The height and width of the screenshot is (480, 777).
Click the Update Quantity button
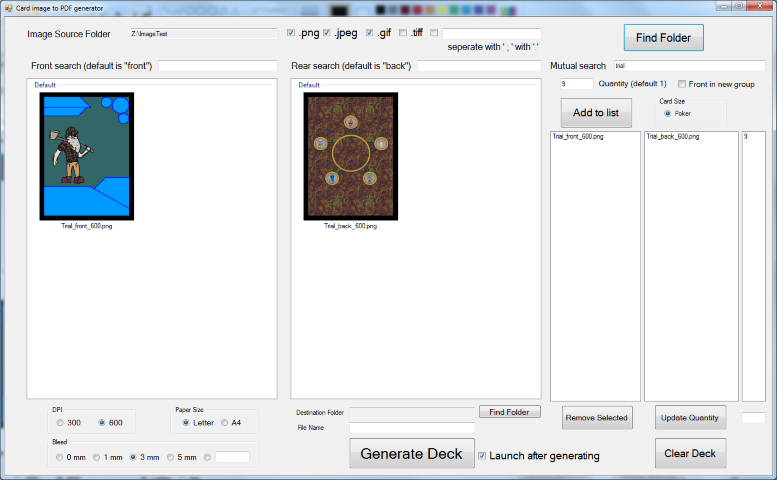point(690,417)
